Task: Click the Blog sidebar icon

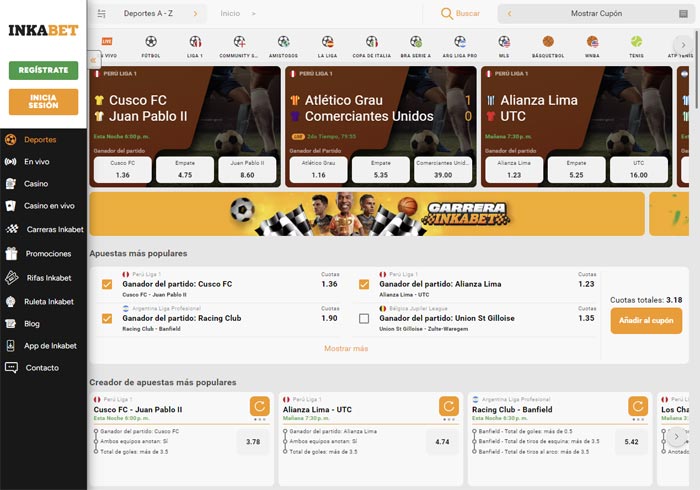Action: tap(11, 324)
